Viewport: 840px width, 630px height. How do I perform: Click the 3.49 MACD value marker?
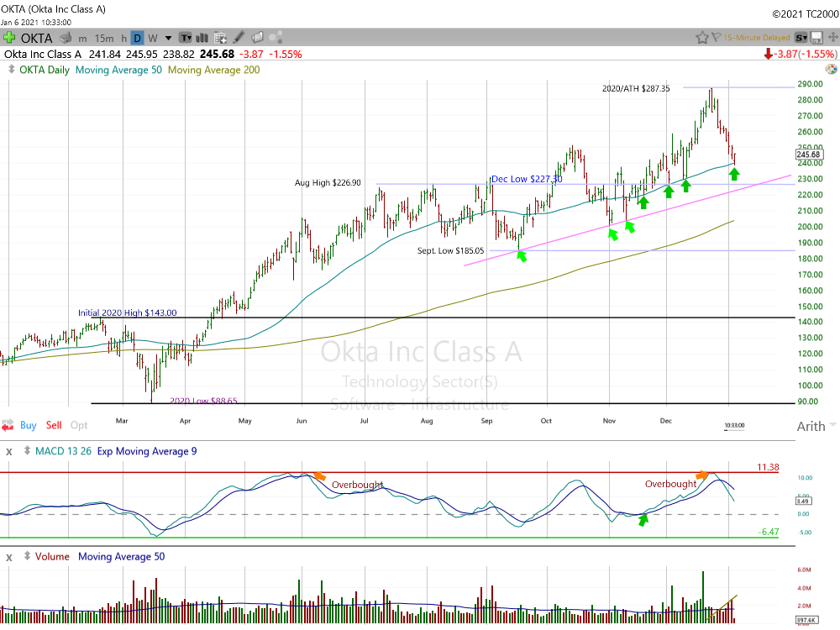pyautogui.click(x=804, y=501)
